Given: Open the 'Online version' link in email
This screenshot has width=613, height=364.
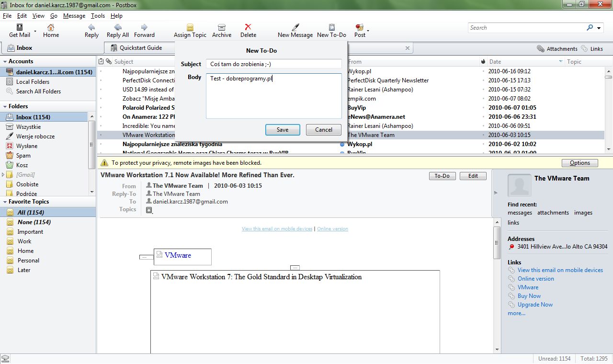Looking at the screenshot, I should pos(332,229).
